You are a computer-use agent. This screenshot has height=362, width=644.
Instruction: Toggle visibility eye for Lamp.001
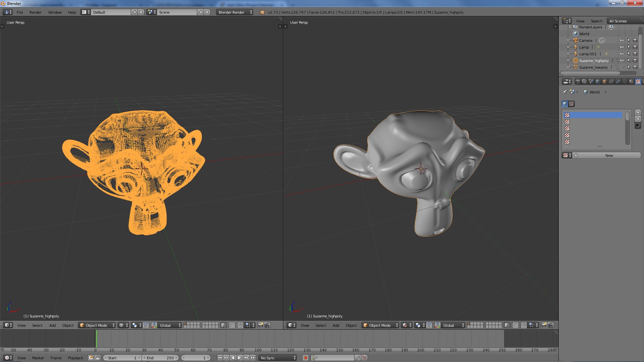coord(622,54)
